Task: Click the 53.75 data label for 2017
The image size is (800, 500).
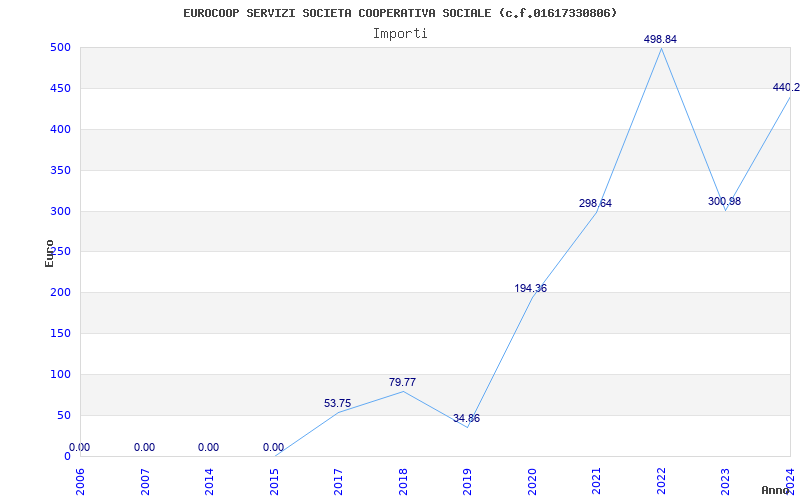Action: coord(337,404)
